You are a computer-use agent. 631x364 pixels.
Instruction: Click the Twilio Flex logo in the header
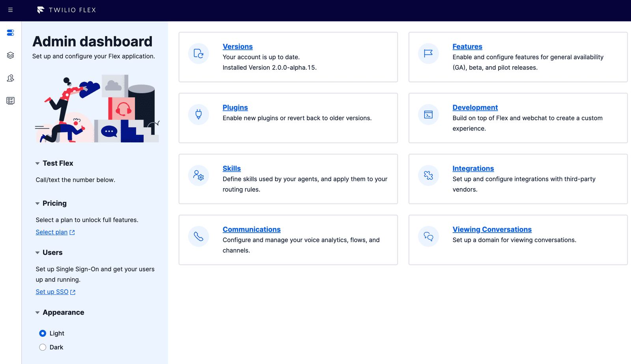[66, 10]
